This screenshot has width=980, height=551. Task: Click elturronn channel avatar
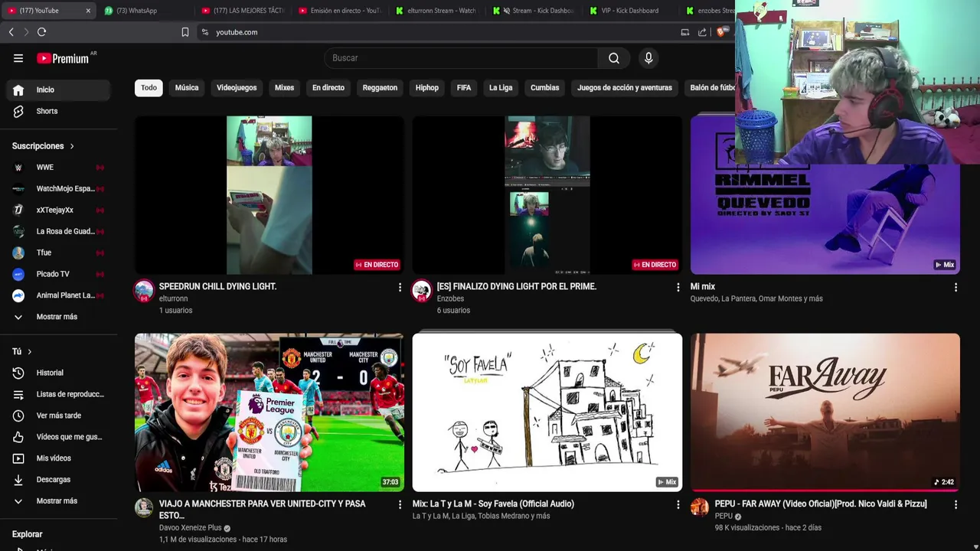click(x=144, y=291)
